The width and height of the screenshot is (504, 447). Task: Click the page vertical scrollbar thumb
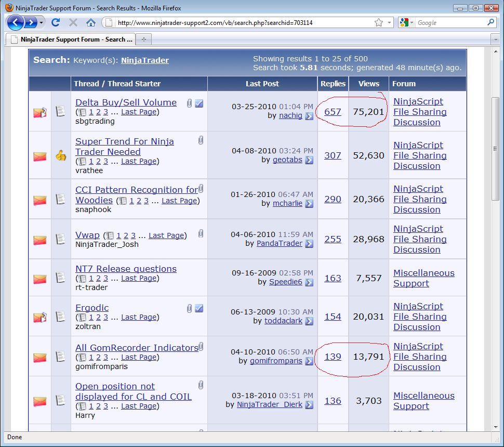coord(495,149)
